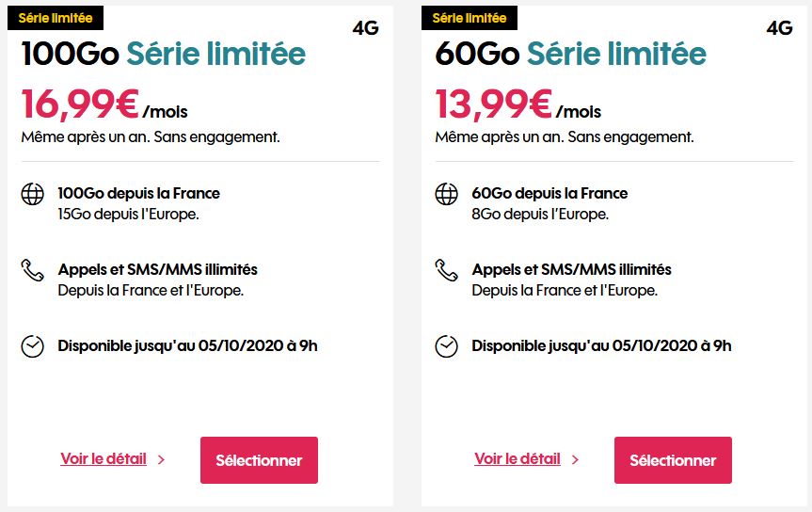
Task: Click the phone icon in the 60Go plan
Action: (x=446, y=271)
